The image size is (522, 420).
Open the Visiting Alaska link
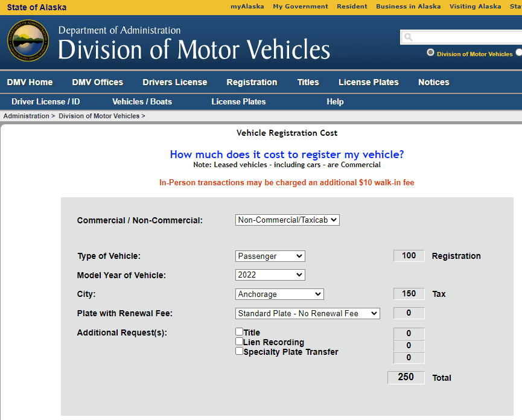point(475,6)
